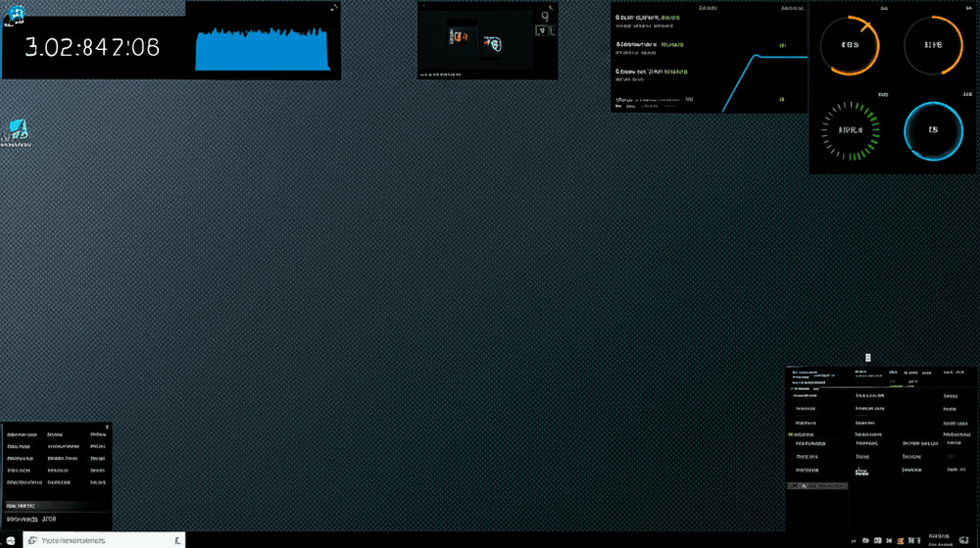Image resolution: width=980 pixels, height=548 pixels.
Task: Click the taskbar search box
Action: point(104,540)
